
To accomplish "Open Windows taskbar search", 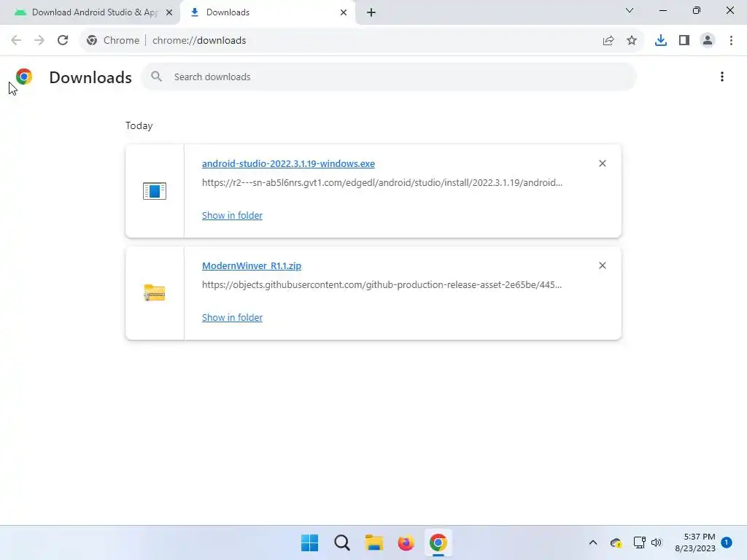I will (342, 542).
